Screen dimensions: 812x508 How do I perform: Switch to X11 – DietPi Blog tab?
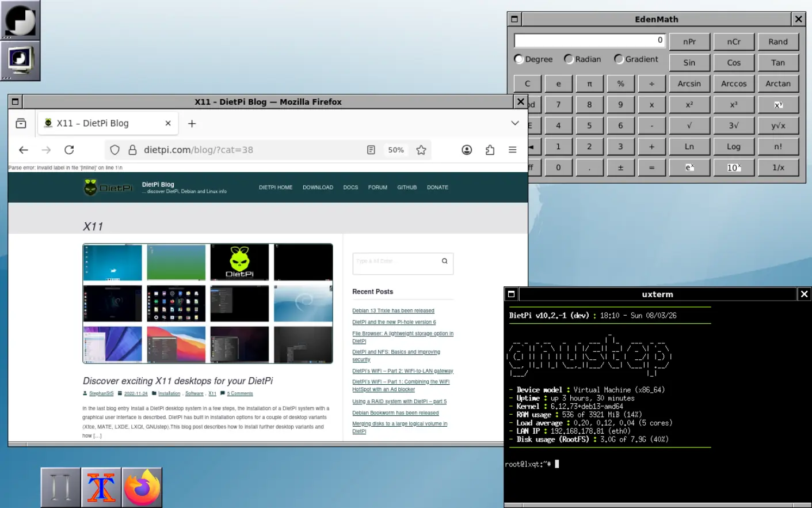tap(93, 123)
